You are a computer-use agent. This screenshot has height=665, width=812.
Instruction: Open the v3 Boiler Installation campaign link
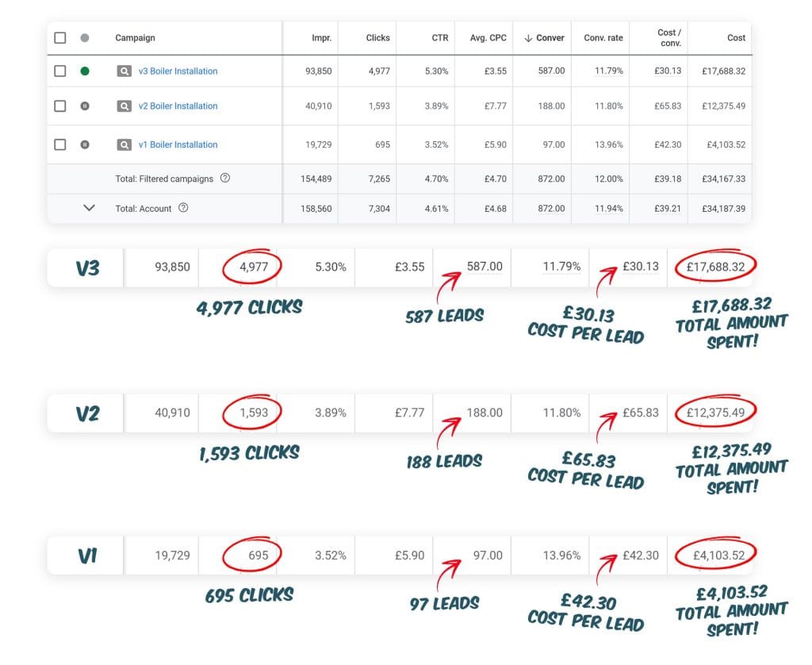point(178,71)
